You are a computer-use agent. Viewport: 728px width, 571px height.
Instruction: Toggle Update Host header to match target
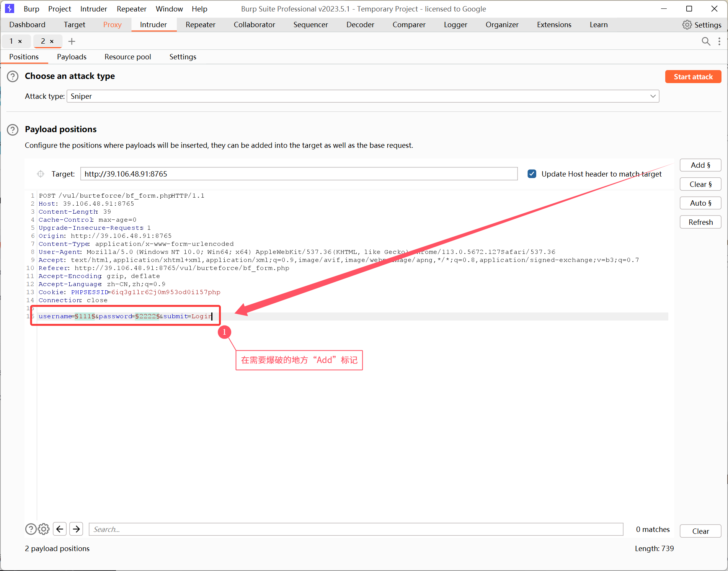tap(532, 174)
